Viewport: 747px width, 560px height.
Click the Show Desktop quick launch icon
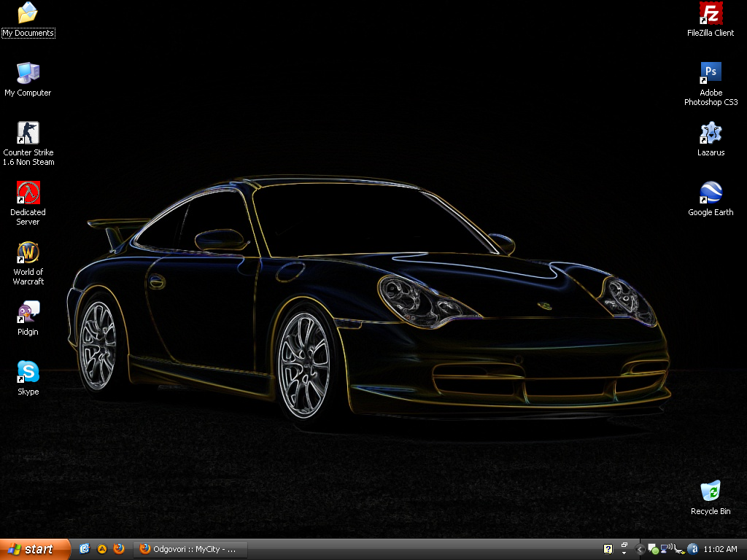(85, 549)
